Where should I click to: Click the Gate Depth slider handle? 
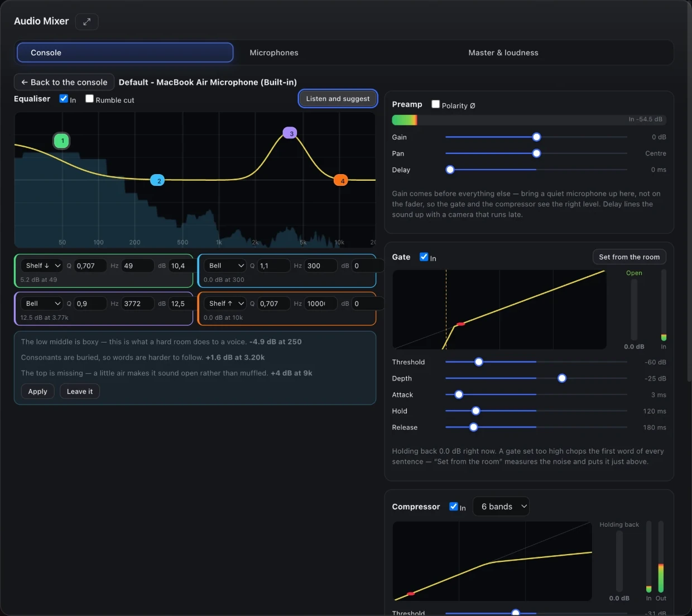coord(562,378)
